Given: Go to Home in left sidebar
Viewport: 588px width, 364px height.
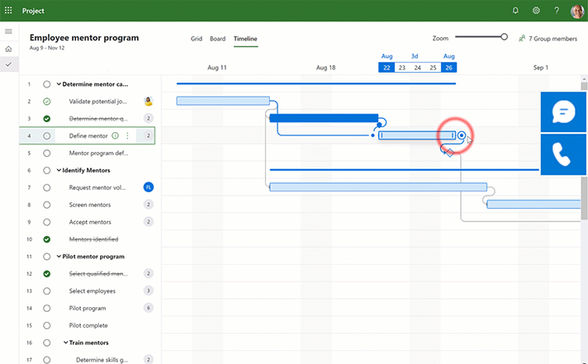Looking at the screenshot, I should (8, 49).
